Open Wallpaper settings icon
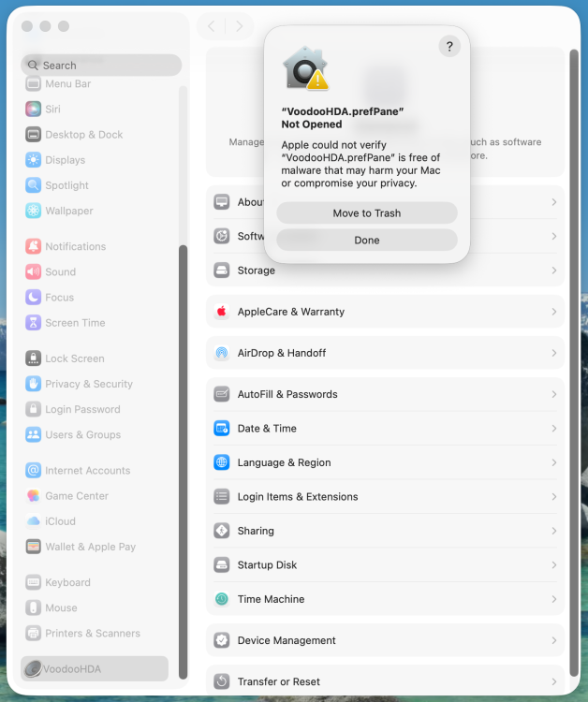This screenshot has width=588, height=702. [33, 211]
